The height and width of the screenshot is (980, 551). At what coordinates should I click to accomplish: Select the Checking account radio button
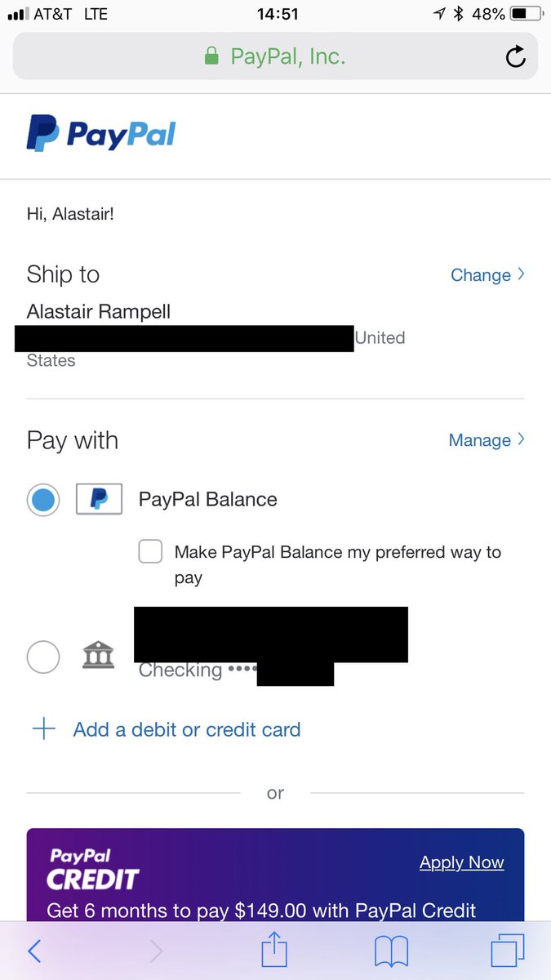(x=43, y=657)
